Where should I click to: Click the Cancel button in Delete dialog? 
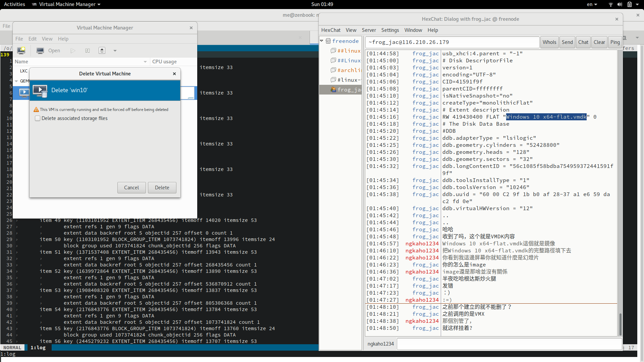(x=131, y=188)
